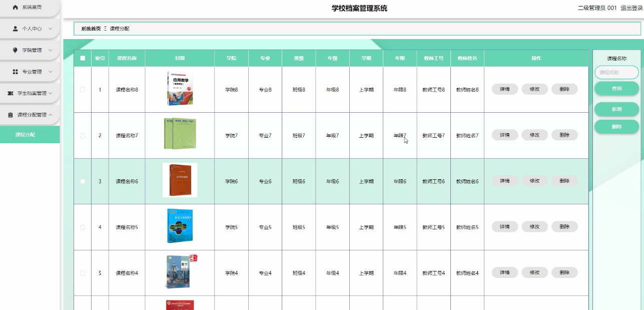The height and width of the screenshot is (310, 644).
Task: Click 修改 for 课程名称6
Action: click(x=535, y=181)
